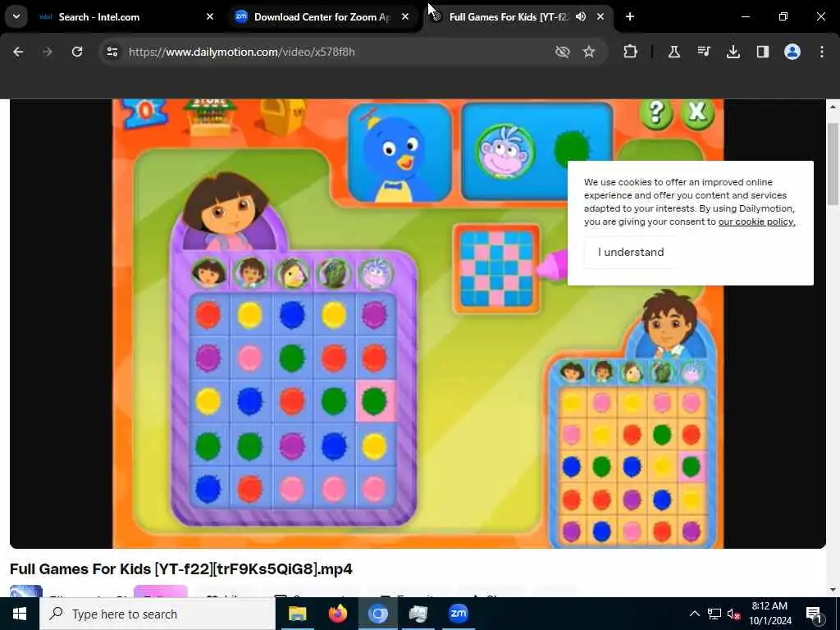
Task: Close the Search - Intel.com tab
Action: (x=210, y=16)
